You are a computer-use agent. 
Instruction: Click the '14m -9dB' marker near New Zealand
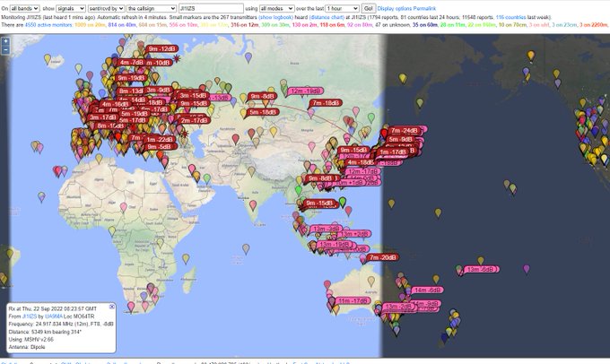(x=425, y=303)
